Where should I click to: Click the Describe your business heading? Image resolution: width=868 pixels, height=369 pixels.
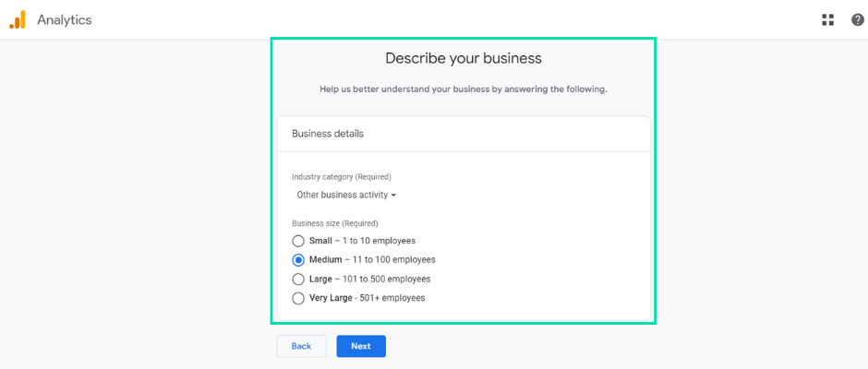464,58
